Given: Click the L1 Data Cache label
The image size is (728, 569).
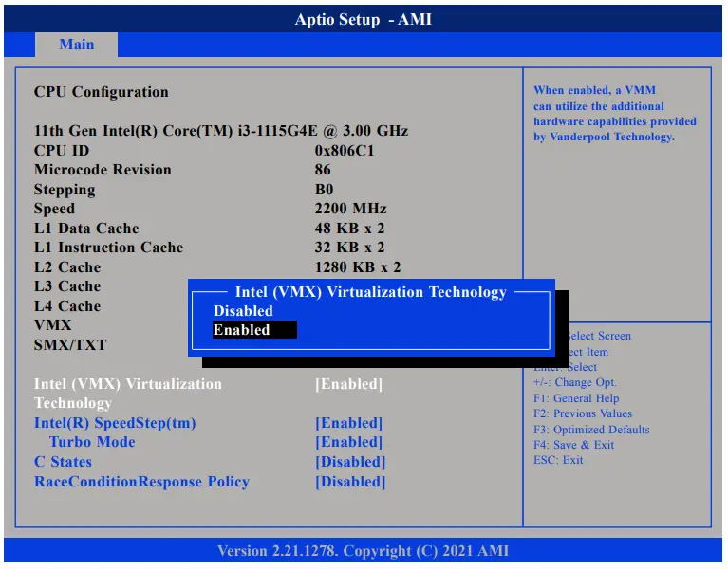Looking at the screenshot, I should (x=86, y=229).
